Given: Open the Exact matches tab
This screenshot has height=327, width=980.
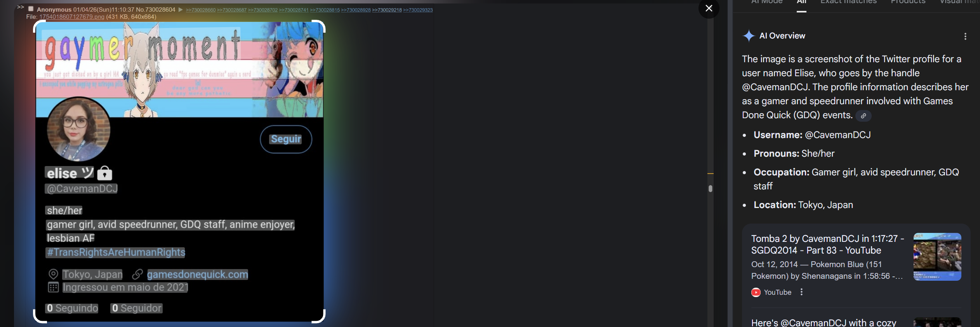Looking at the screenshot, I should click(848, 2).
